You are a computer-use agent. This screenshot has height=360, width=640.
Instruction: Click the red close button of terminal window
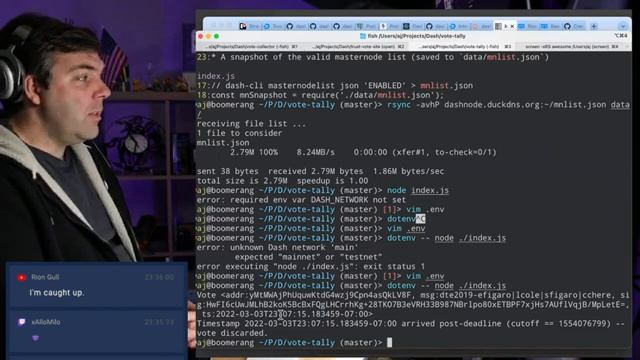(x=200, y=36)
